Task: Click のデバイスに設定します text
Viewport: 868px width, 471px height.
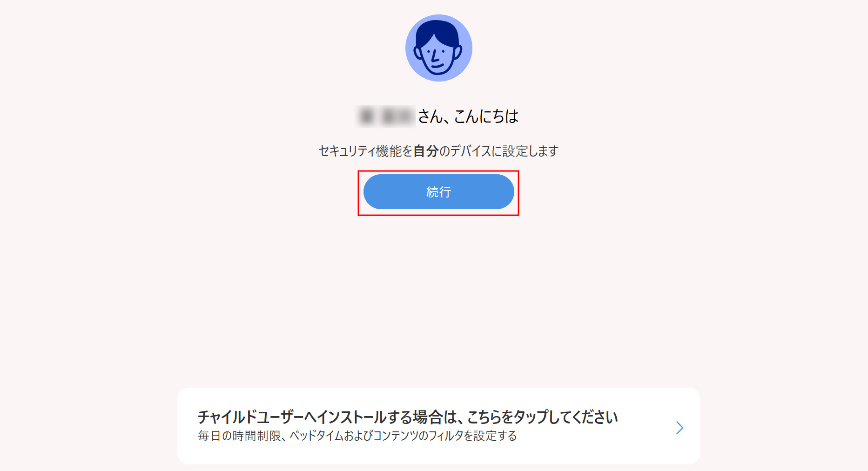Action: coord(498,151)
